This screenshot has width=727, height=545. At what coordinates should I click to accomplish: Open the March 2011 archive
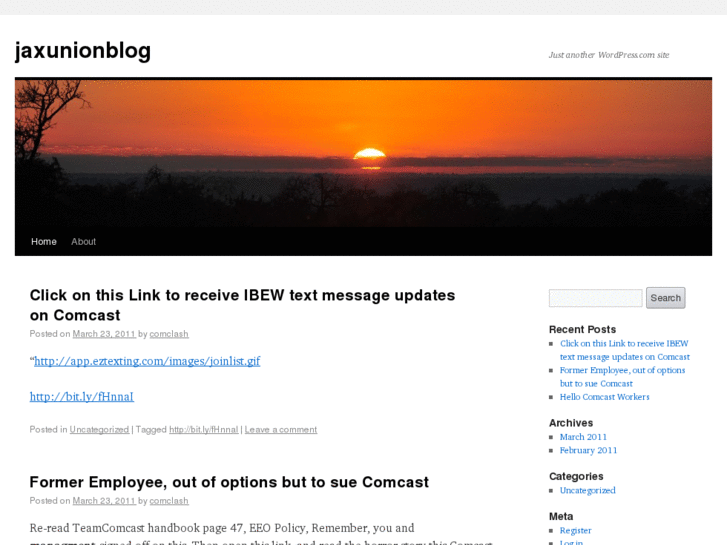583,437
